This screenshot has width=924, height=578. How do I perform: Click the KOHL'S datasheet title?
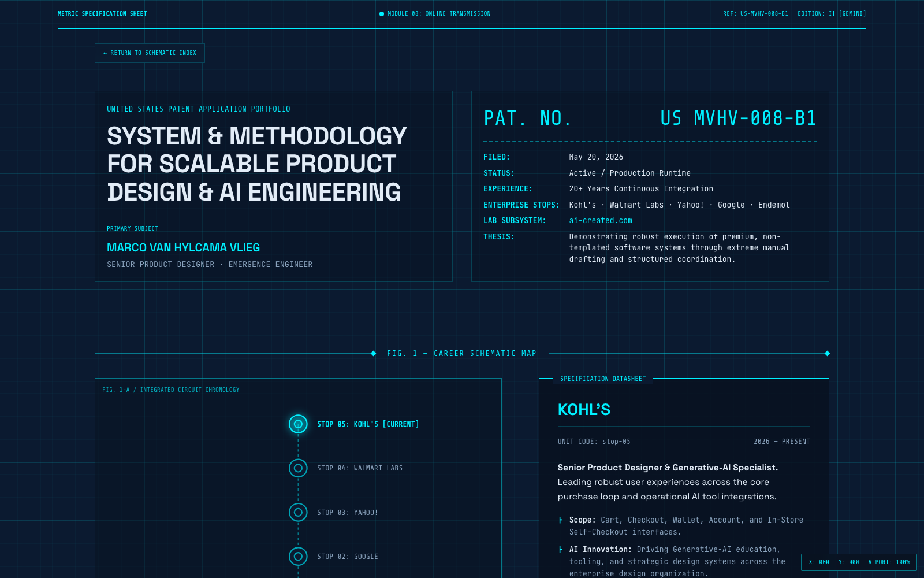(x=584, y=410)
